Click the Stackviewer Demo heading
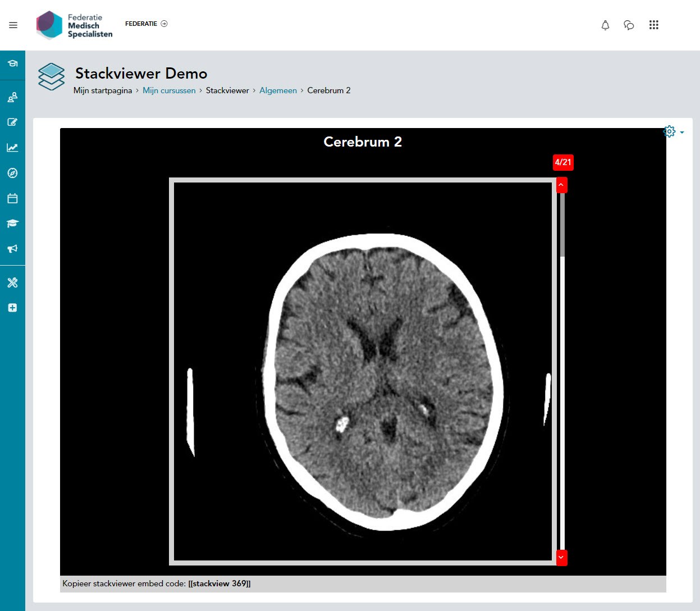Screen dimensions: 700x611 click(x=141, y=74)
